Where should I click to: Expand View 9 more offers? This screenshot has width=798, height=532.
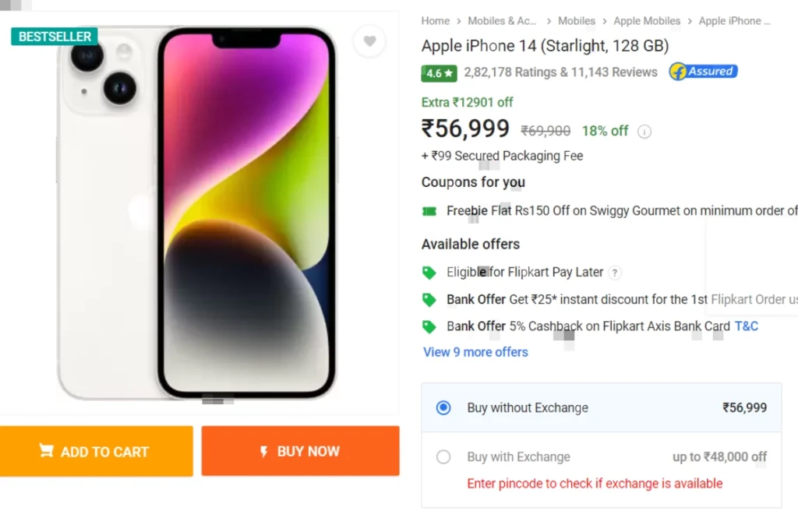pos(475,352)
